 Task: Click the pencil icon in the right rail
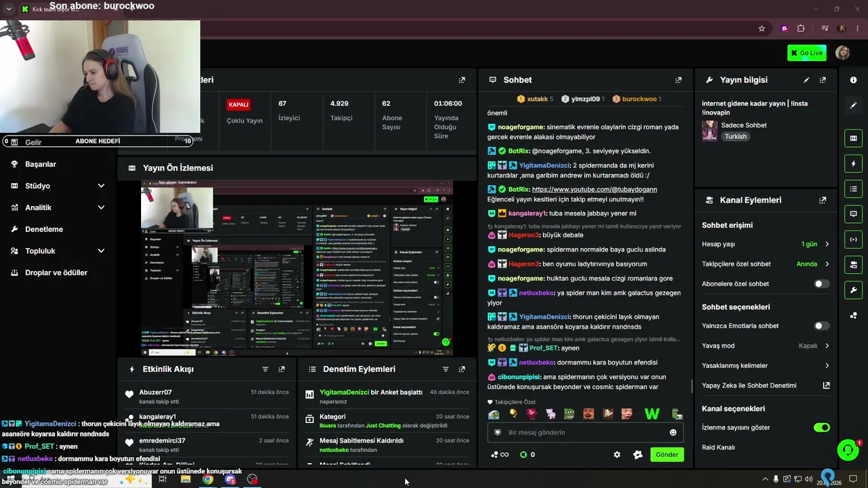[x=853, y=105]
